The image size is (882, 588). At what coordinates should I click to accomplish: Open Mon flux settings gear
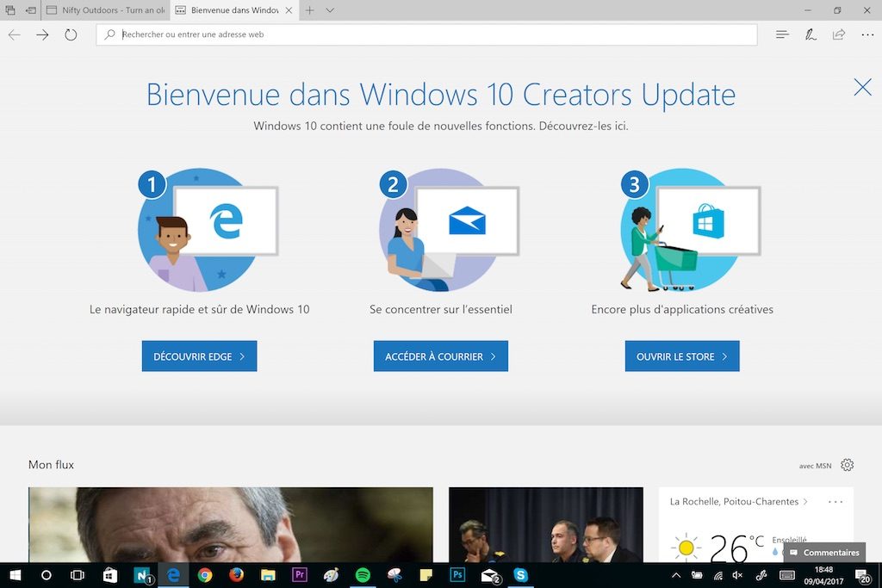coord(848,465)
